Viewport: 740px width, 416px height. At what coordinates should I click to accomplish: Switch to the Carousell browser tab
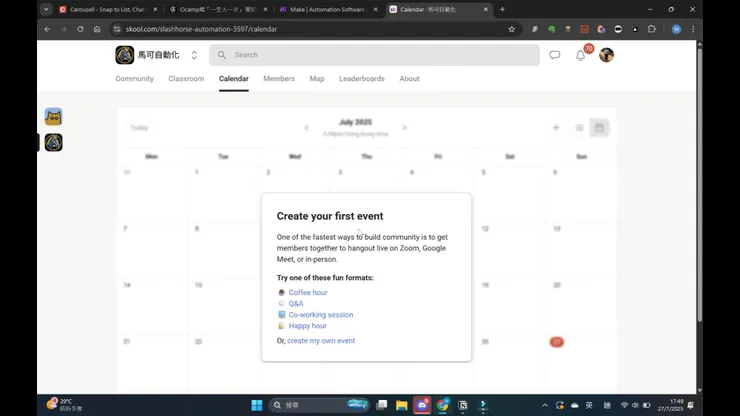[108, 9]
